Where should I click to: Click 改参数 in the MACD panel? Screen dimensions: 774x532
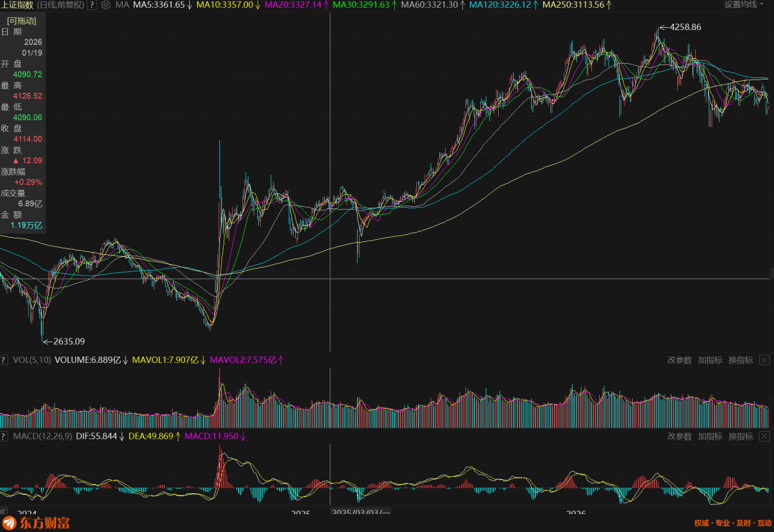coord(679,436)
